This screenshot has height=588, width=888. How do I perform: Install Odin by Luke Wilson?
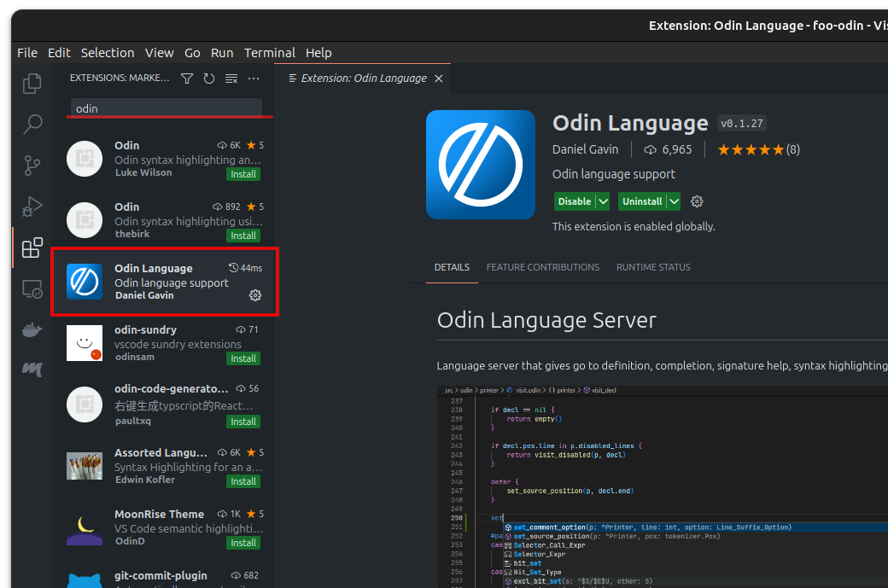point(243,174)
